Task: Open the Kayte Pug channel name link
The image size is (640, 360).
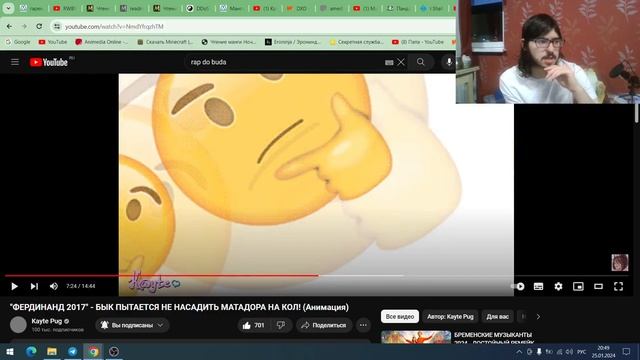Action: click(47, 321)
